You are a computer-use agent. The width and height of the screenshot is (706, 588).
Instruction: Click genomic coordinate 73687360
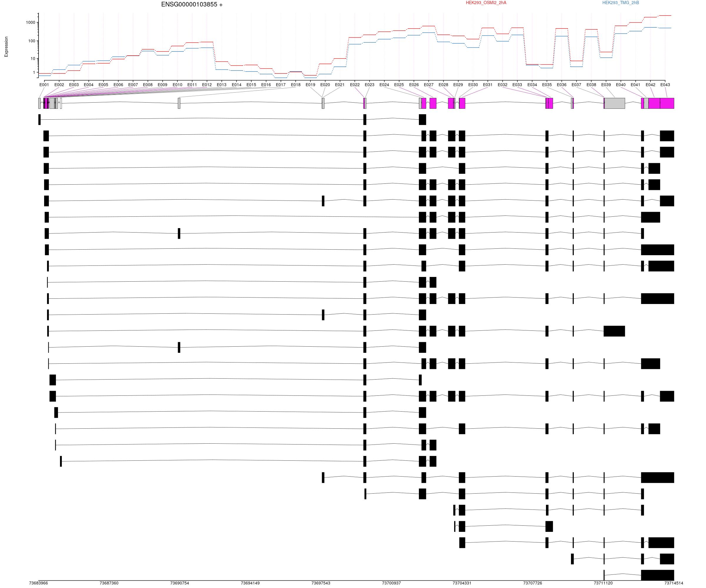(x=109, y=583)
